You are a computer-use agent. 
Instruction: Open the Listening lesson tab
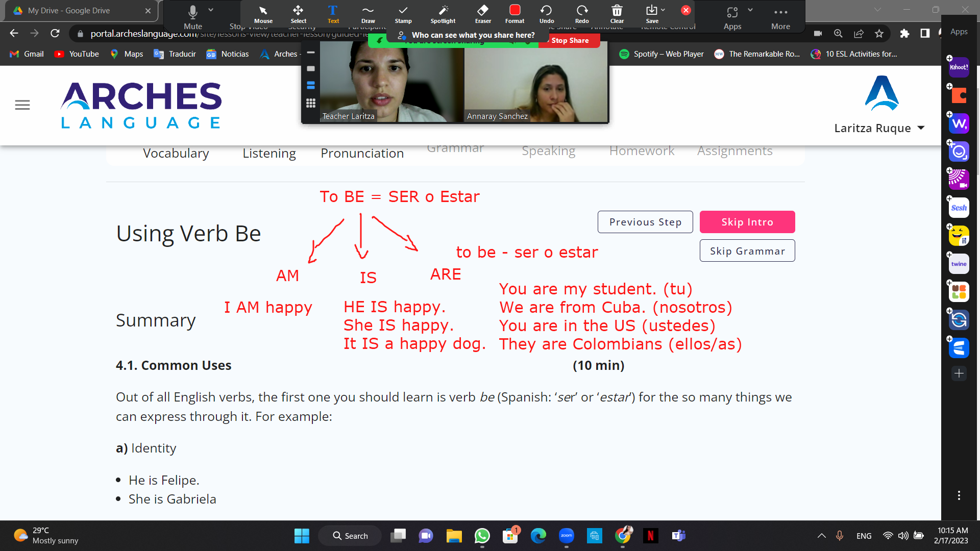269,153
